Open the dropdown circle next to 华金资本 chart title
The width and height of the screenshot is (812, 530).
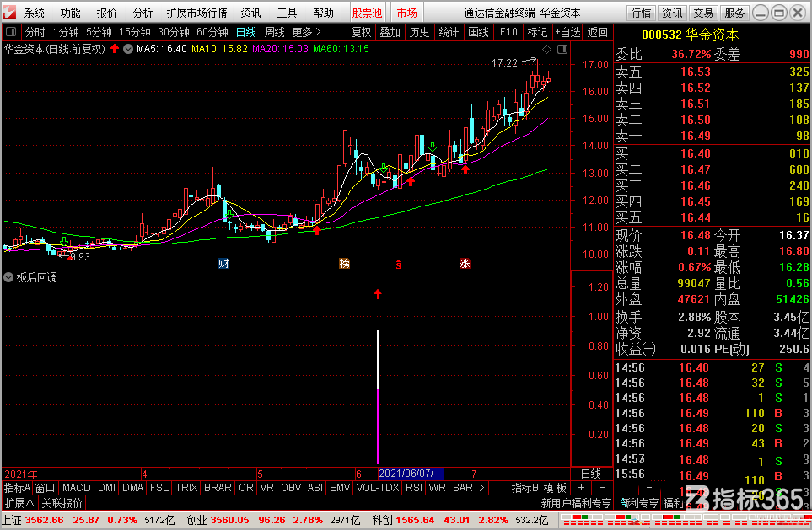[x=128, y=49]
